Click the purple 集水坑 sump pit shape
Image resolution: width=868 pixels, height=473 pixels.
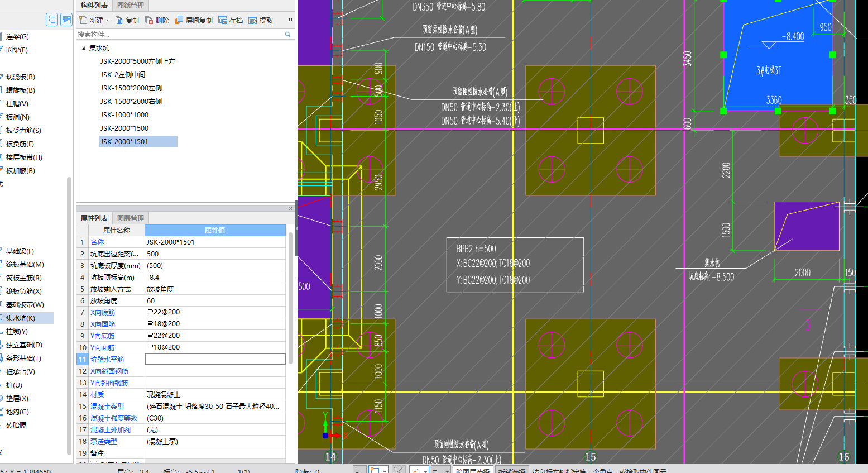coord(807,226)
